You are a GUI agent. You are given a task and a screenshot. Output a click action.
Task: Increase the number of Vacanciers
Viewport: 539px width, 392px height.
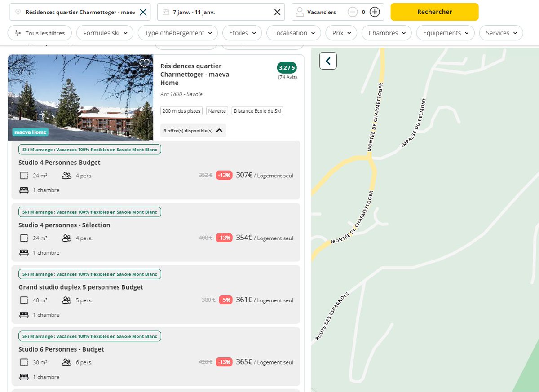coord(375,12)
